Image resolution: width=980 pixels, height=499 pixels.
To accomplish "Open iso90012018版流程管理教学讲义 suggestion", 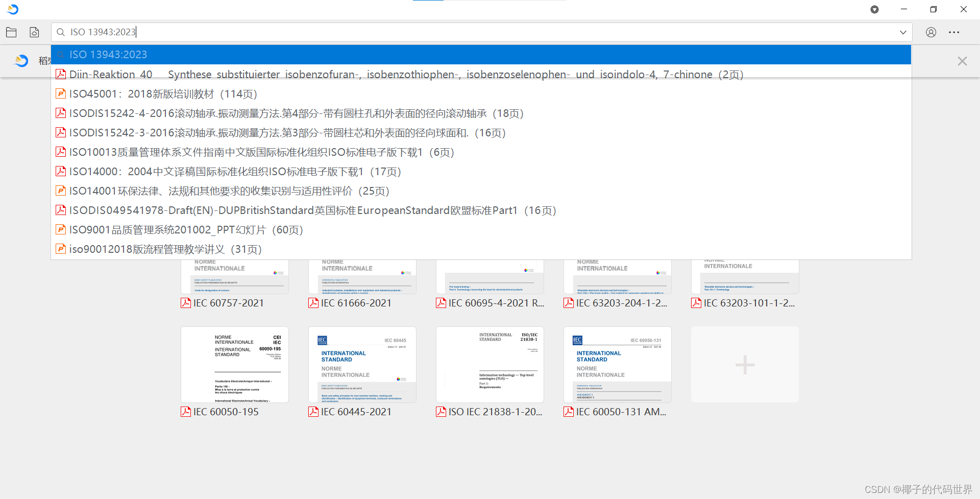I will [x=481, y=249].
